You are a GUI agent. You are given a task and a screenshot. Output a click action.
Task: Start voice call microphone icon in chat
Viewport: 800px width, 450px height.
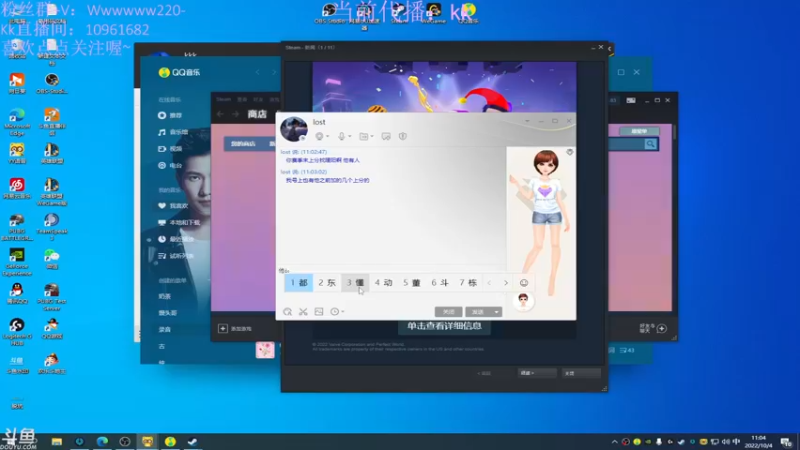click(341, 136)
